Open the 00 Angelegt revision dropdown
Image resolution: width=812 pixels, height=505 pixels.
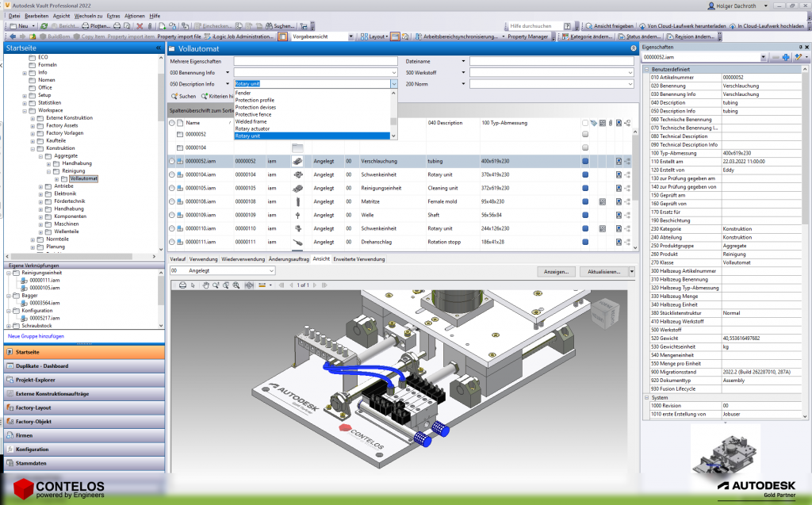tap(223, 271)
